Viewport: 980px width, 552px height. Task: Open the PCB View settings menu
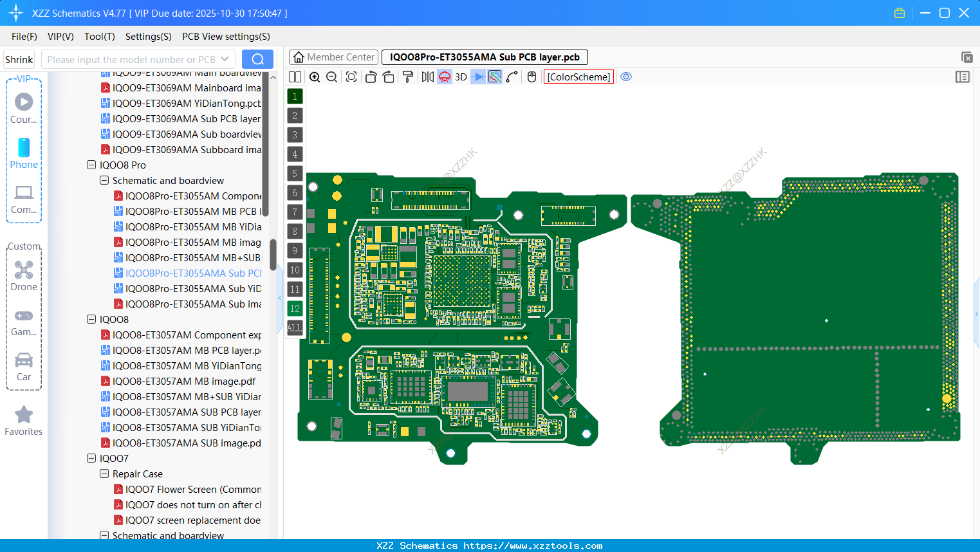[x=225, y=37]
